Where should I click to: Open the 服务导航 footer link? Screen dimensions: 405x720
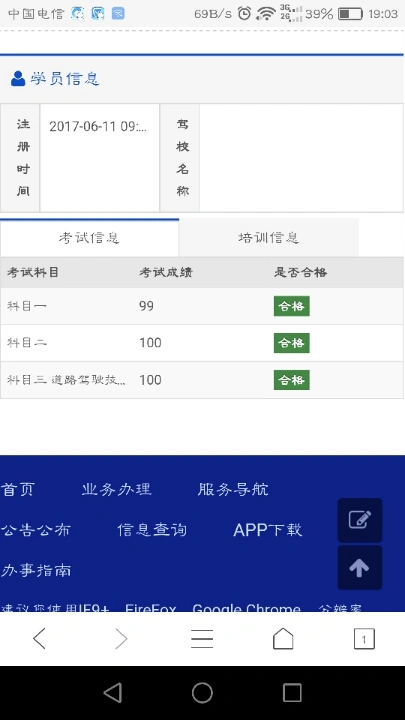coord(233,489)
